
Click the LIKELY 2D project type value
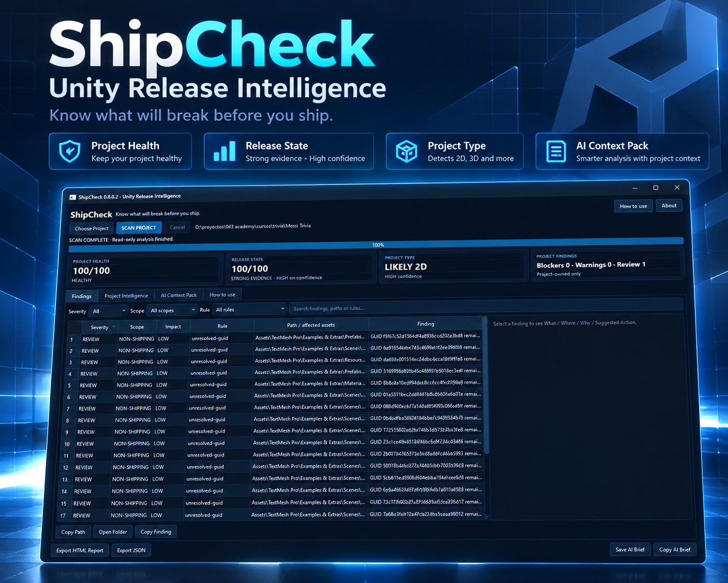click(406, 267)
